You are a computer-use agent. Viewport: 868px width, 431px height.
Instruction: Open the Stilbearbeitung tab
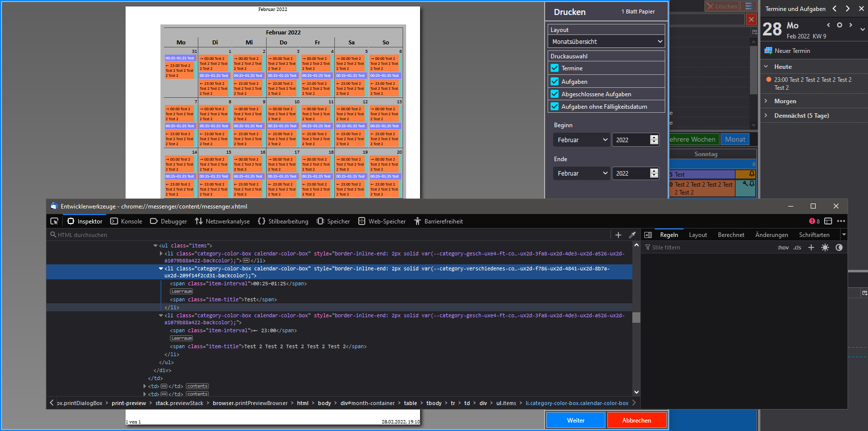(283, 221)
